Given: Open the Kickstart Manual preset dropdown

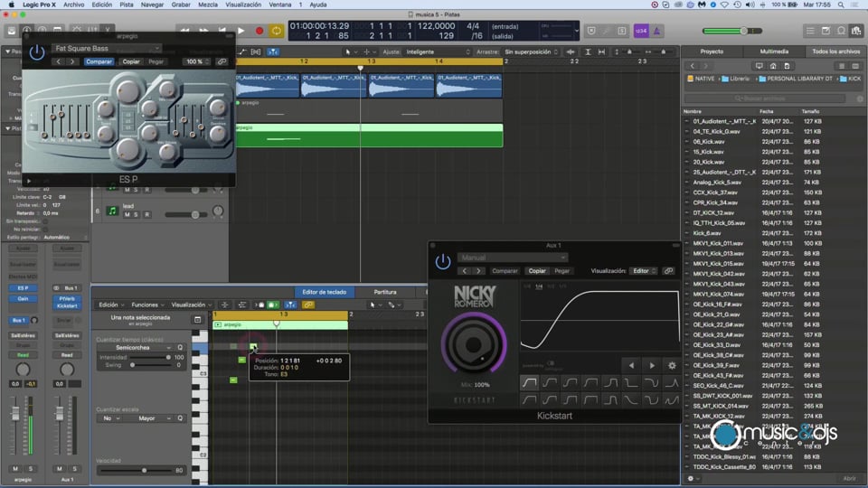Looking at the screenshot, I should [513, 258].
